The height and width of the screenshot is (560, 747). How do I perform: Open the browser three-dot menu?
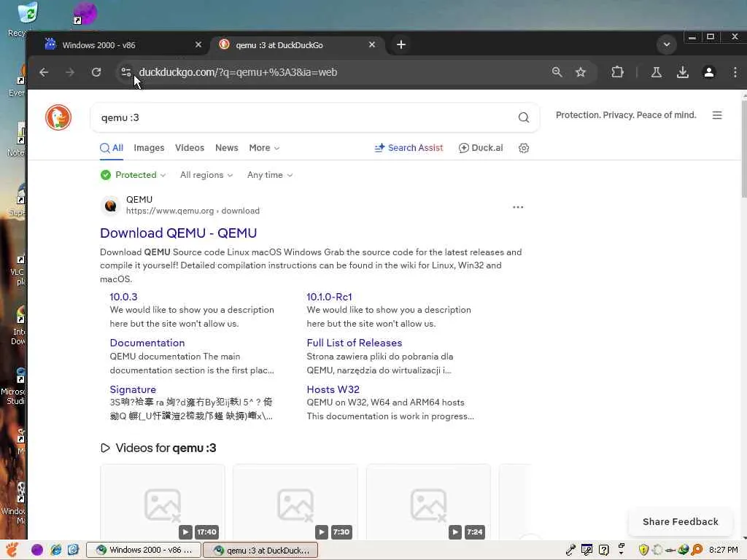pyautogui.click(x=735, y=72)
